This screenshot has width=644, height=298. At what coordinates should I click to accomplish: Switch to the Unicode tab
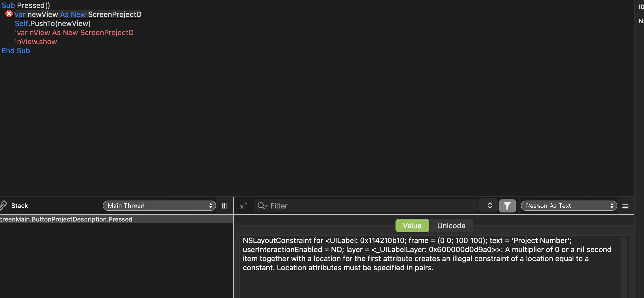pos(451,225)
